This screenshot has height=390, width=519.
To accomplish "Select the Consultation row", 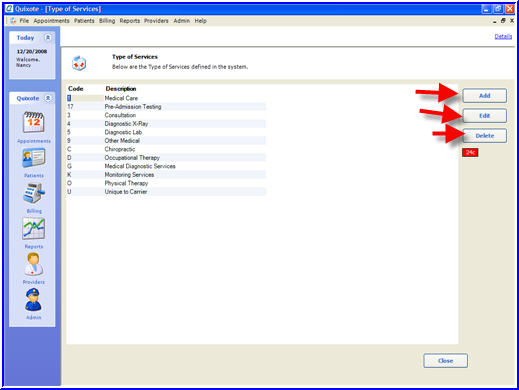I will pos(166,115).
